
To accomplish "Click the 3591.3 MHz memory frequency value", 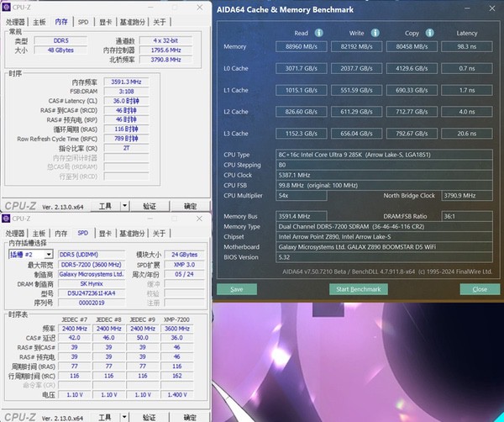I will tap(126, 82).
